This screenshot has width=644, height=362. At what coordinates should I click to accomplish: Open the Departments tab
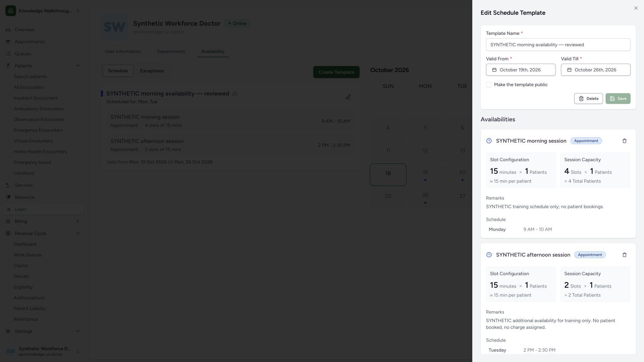click(171, 51)
